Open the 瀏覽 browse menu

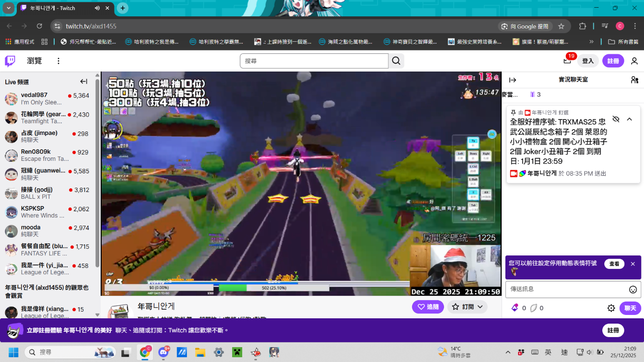35,61
